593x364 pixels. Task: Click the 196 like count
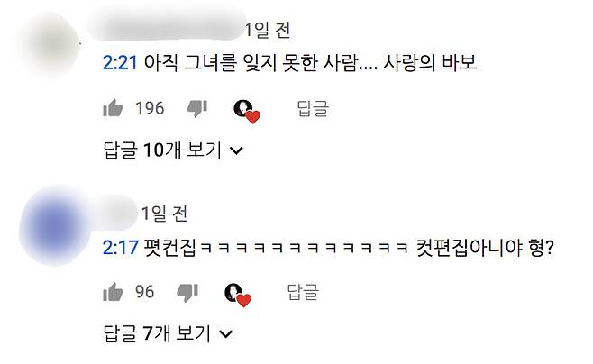[x=150, y=108]
